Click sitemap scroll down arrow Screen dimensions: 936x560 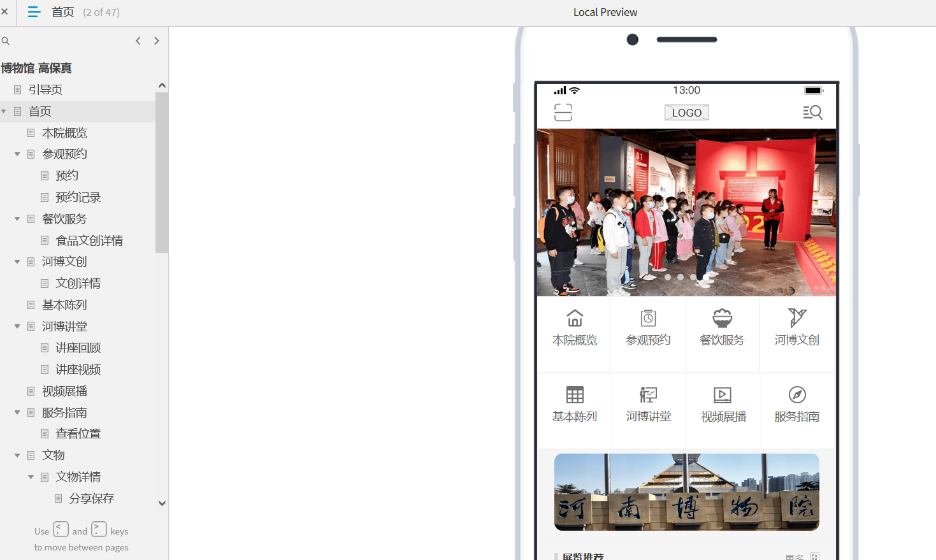tap(162, 503)
